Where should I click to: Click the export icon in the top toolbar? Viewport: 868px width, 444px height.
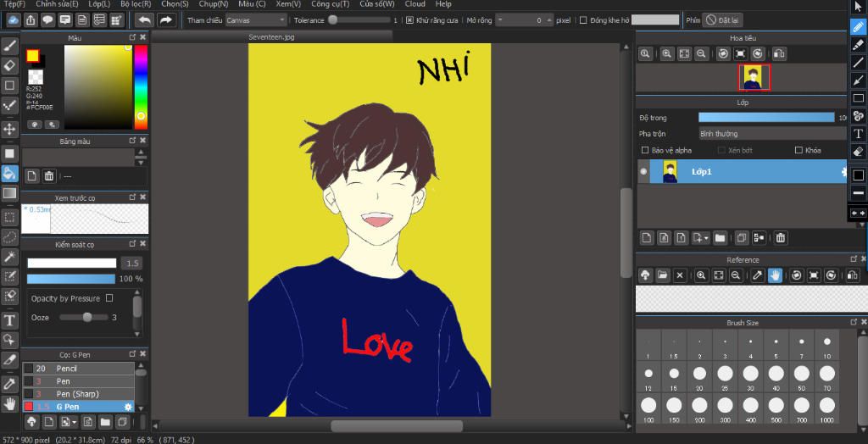[x=31, y=20]
